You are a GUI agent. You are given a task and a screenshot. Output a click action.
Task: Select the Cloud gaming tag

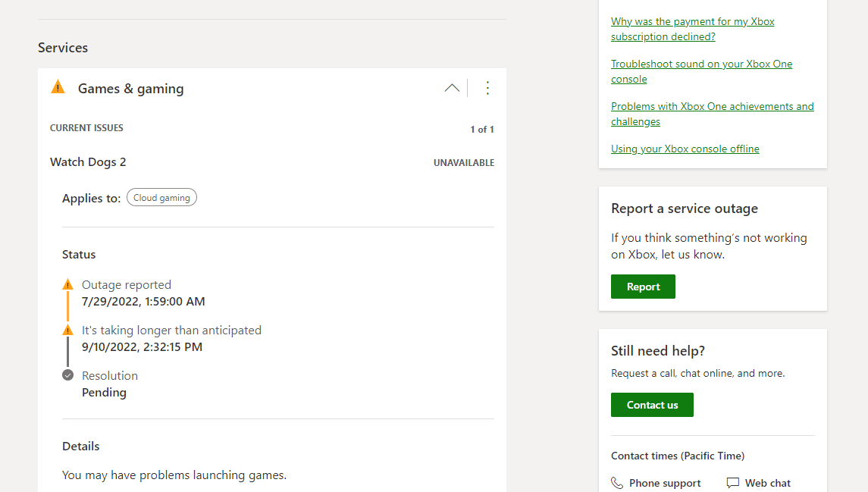(x=161, y=196)
